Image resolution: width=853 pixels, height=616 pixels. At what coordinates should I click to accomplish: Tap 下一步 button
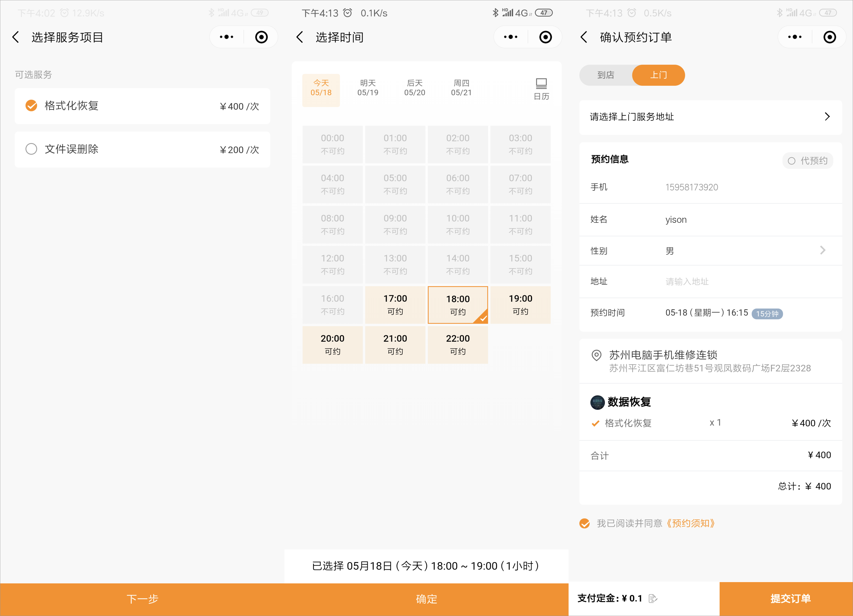point(142,599)
